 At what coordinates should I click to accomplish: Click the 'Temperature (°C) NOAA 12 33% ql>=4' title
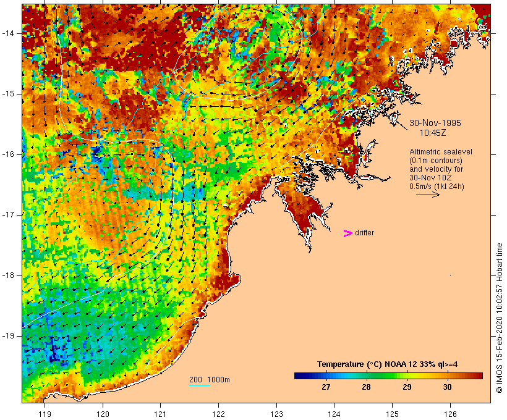point(388,364)
